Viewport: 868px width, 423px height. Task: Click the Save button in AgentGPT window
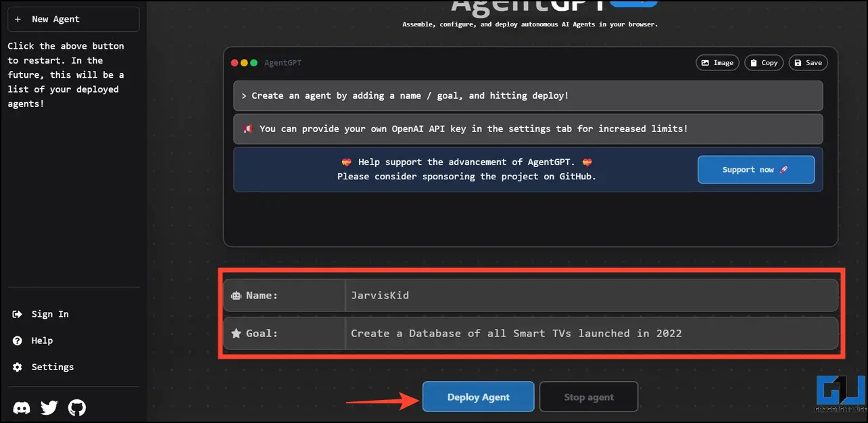coord(808,62)
